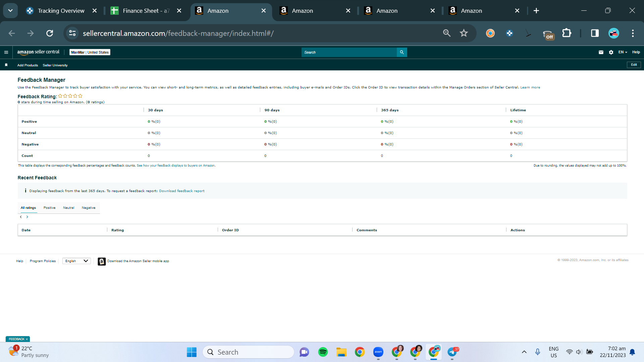The height and width of the screenshot is (362, 644).
Task: View site information icon in address bar
Action: coord(72,33)
